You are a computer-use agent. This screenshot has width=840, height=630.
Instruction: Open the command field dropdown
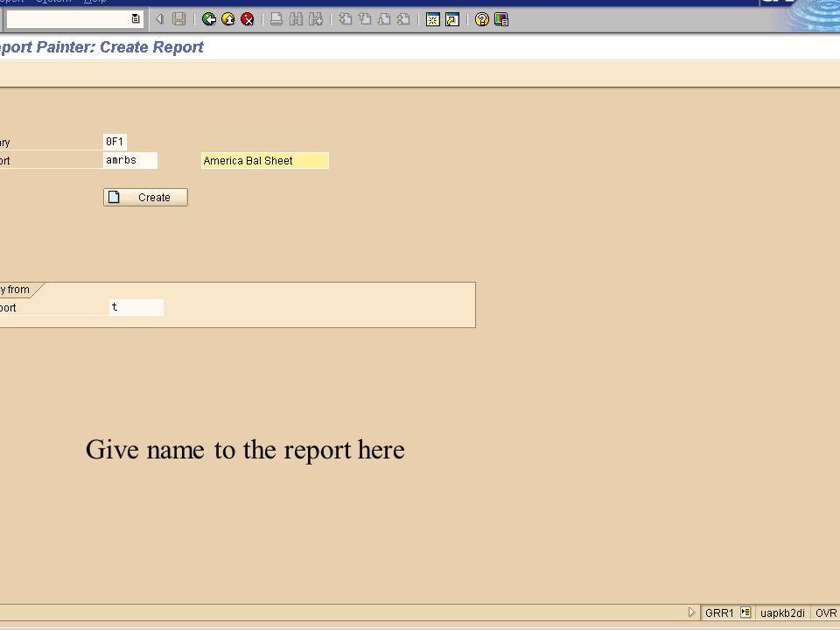(135, 18)
